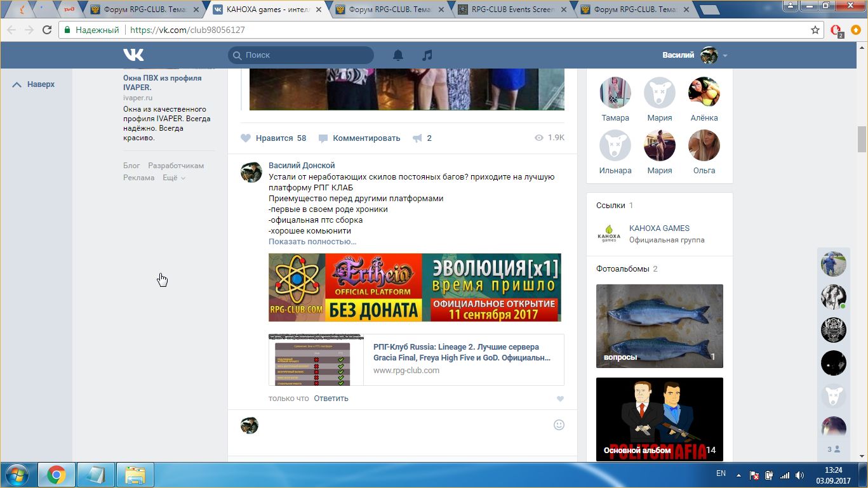The image size is (868, 488).
Task: Open the VK logo home link
Action: [133, 55]
